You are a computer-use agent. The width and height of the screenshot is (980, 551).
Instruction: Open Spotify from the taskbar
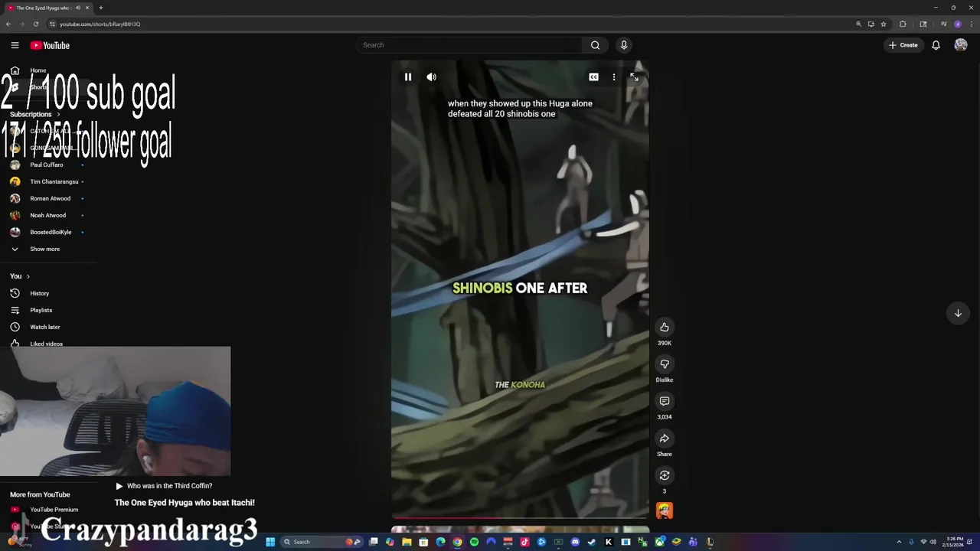(x=474, y=542)
